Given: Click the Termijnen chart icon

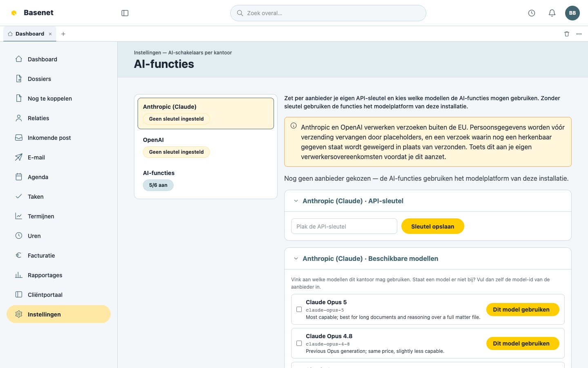Looking at the screenshot, I should [19, 216].
